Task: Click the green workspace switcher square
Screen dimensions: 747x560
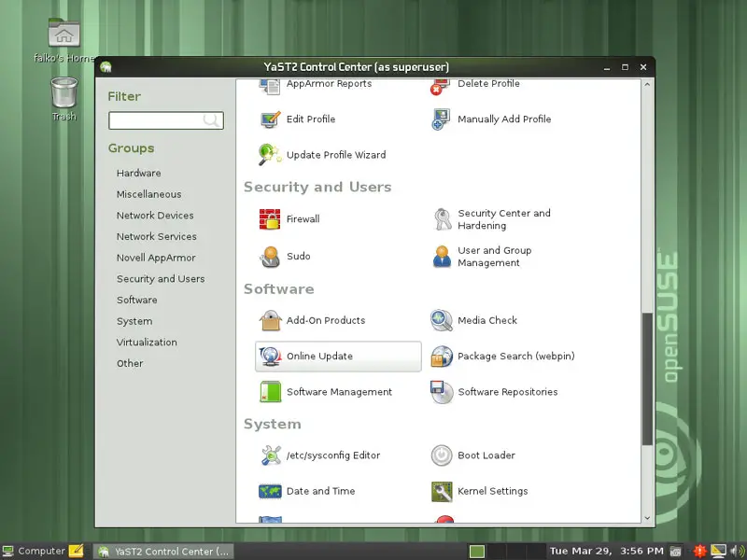Action: [477, 551]
